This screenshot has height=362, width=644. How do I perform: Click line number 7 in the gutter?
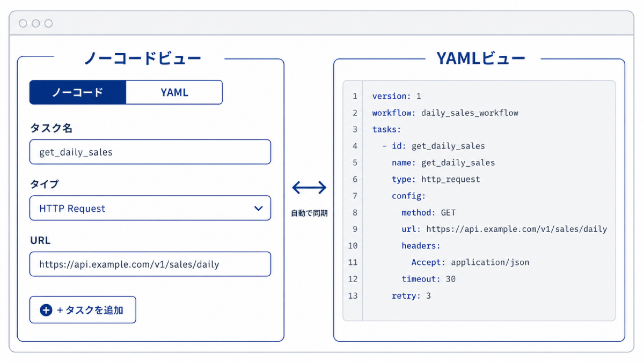pos(355,196)
